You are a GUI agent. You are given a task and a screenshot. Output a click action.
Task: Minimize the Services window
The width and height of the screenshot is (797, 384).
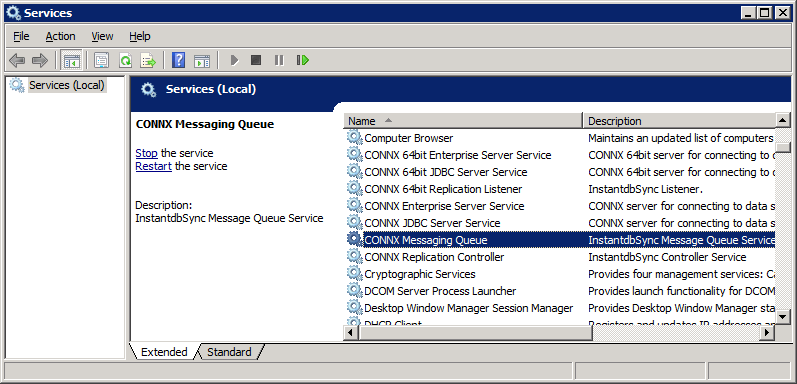tap(748, 13)
